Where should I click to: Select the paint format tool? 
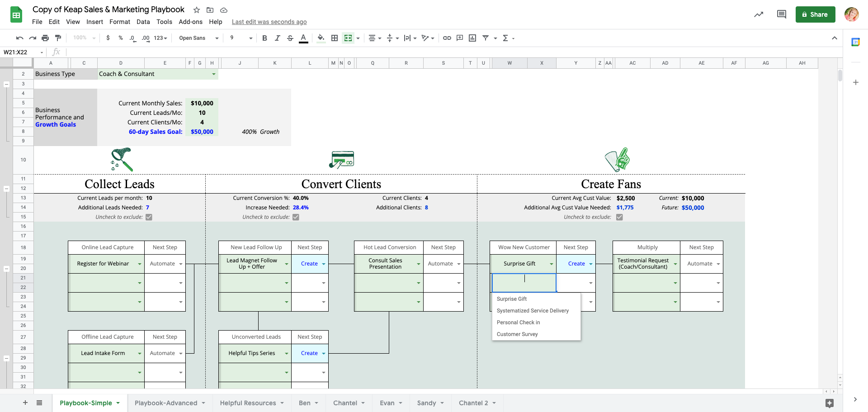(x=58, y=38)
